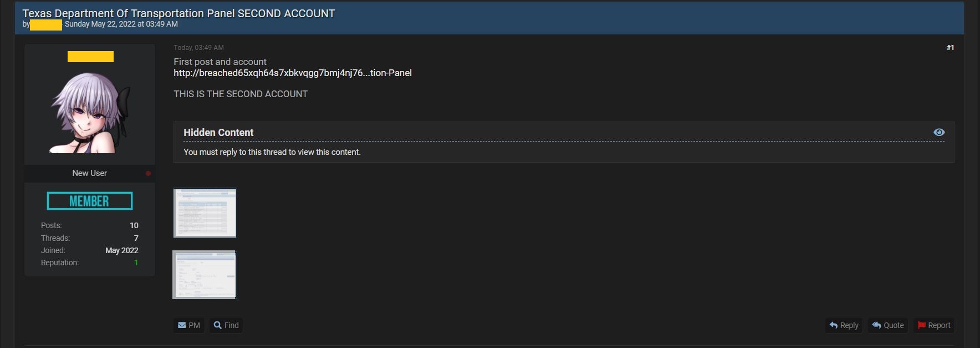Click Find to search the user's posts
This screenshot has width=980, height=348.
[x=226, y=325]
